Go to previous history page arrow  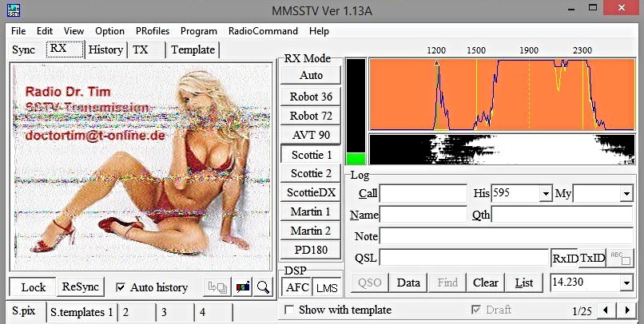click(x=608, y=310)
